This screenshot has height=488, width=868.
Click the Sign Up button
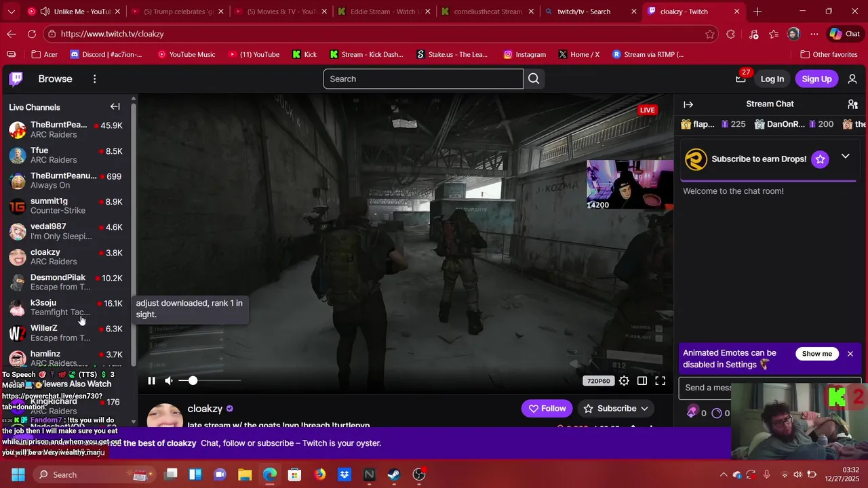tap(816, 79)
